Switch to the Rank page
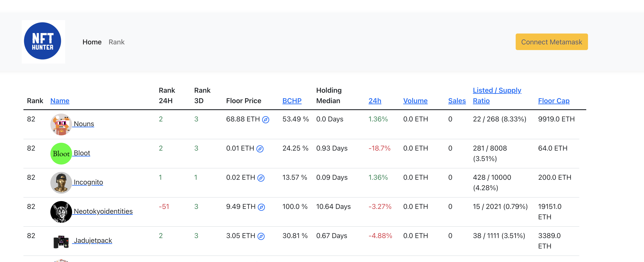The image size is (644, 262). (117, 42)
